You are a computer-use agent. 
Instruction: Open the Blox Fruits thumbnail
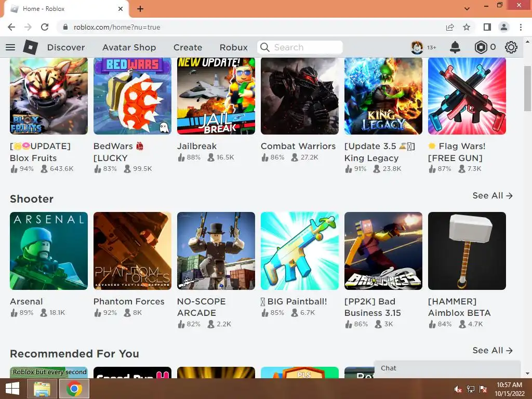click(49, 96)
